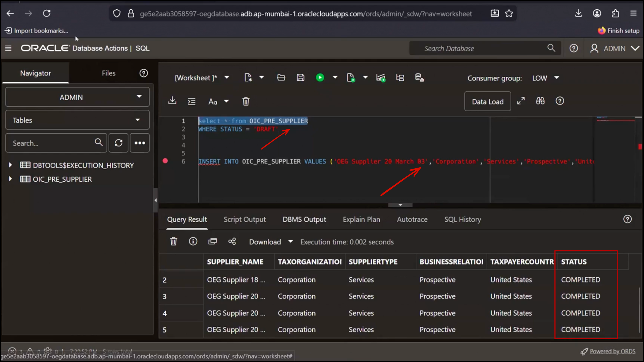
Task: Click Finish setup button
Action: point(619,31)
